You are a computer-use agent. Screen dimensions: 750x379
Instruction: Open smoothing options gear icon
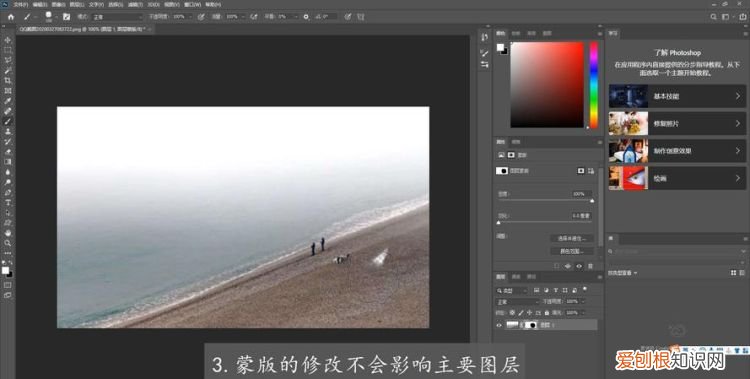(x=306, y=17)
